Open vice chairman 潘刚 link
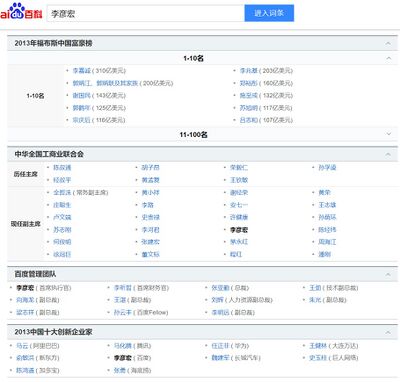The width and height of the screenshot is (400, 382). coord(324,254)
